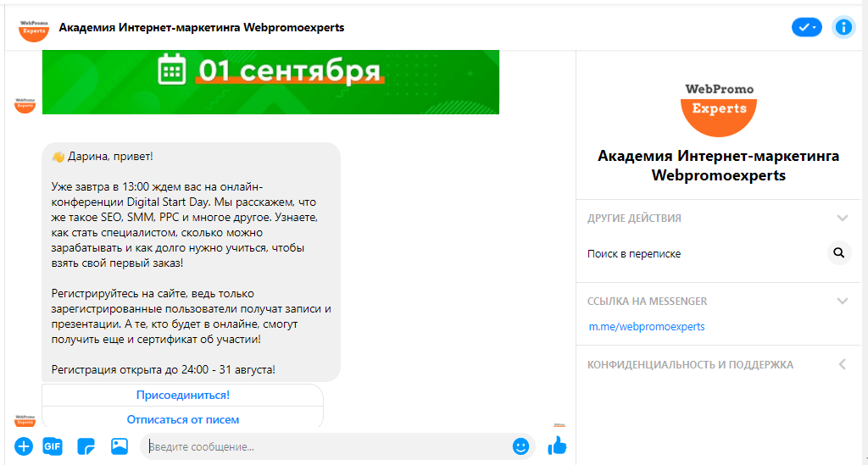Click the header title Академия Интернет-маркетинга Webpromoexperts
The width and height of the screenshot is (868, 465).
pyautogui.click(x=202, y=28)
